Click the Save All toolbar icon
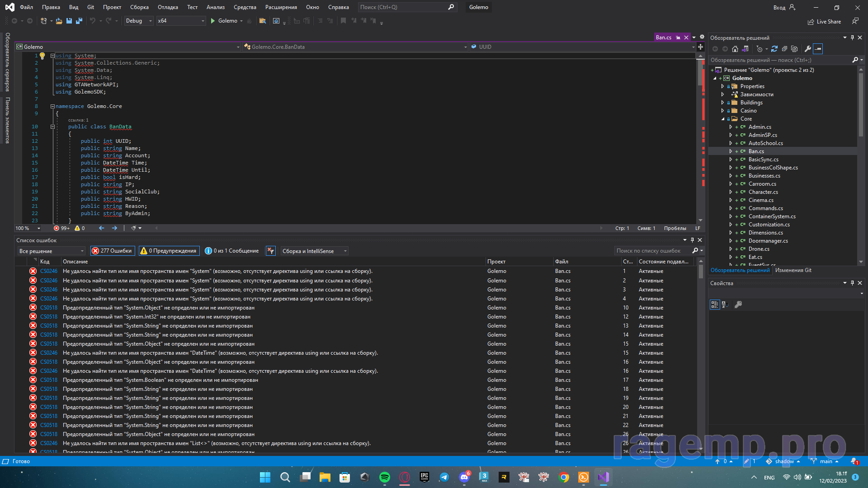 point(79,21)
